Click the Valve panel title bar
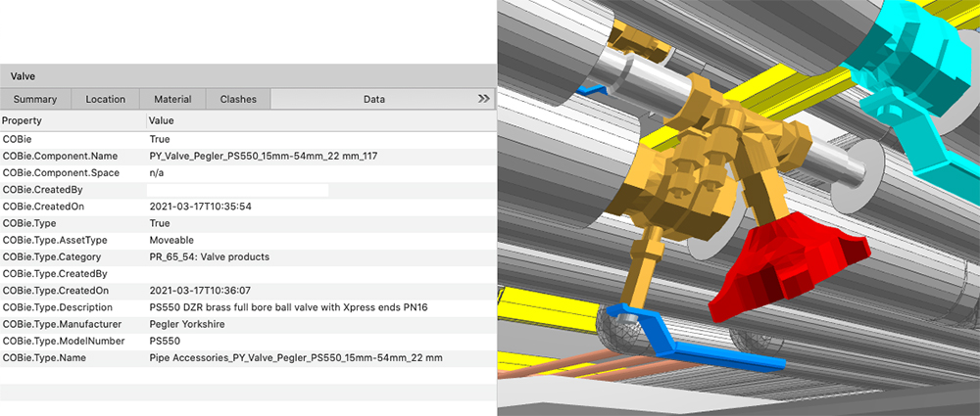Viewport: 980px width, 416px height. 247,75
